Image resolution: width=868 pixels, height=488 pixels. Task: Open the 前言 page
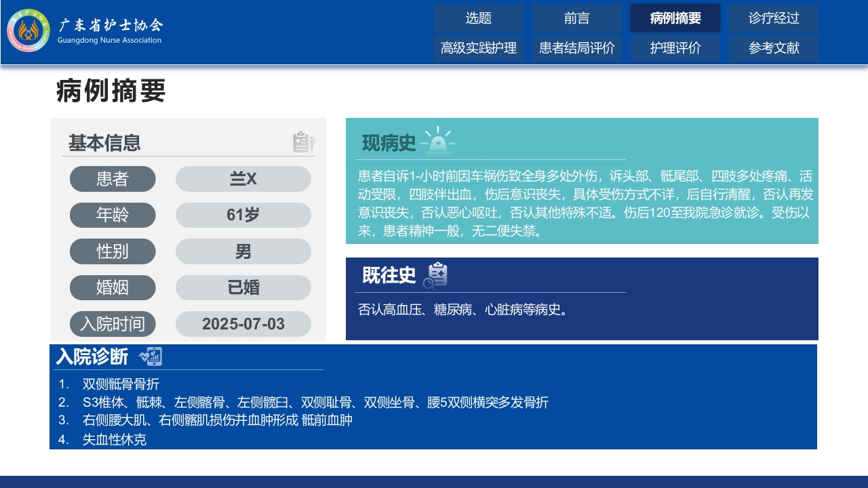pos(576,18)
